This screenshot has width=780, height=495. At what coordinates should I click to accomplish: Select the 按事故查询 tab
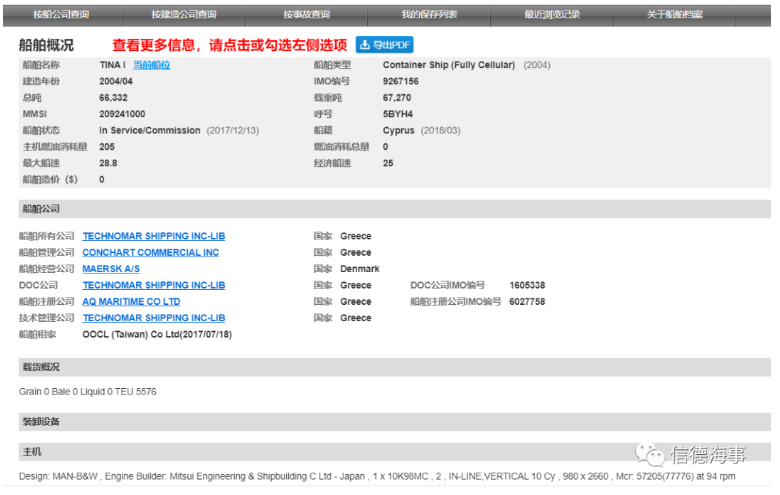[x=306, y=14]
